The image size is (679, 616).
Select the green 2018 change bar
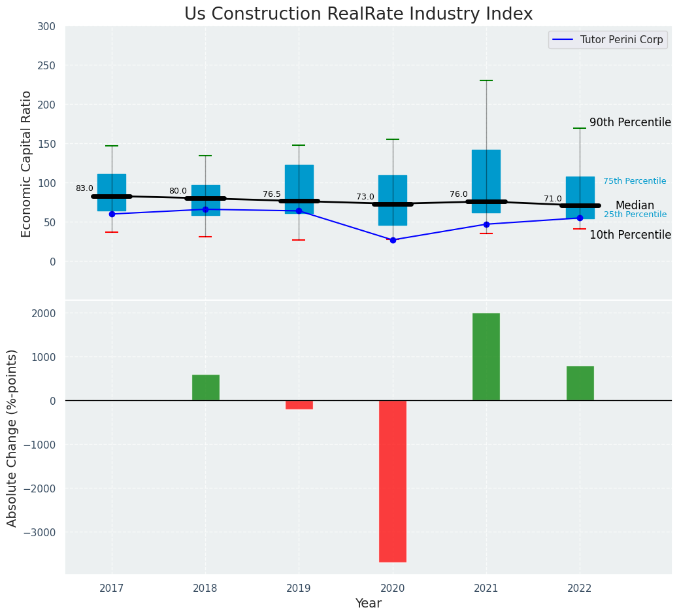(205, 387)
